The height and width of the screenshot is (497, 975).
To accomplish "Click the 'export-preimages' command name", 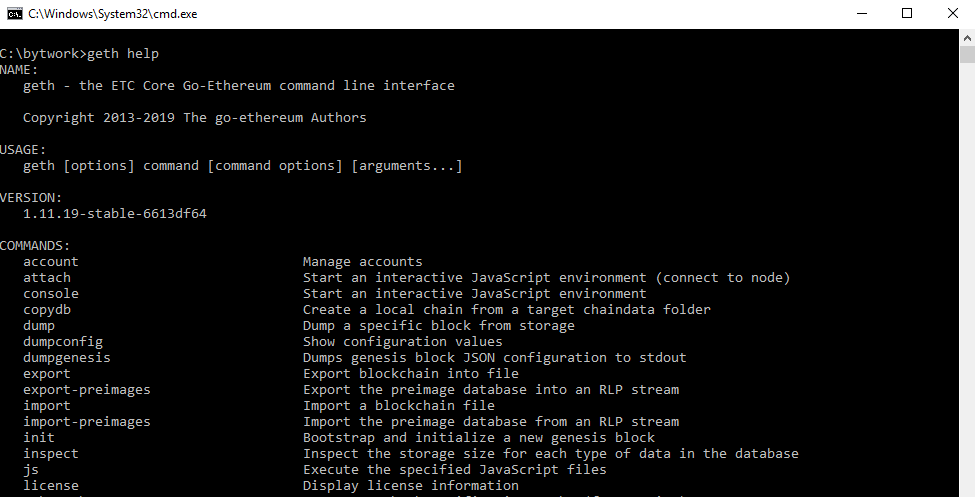I will 86,390.
